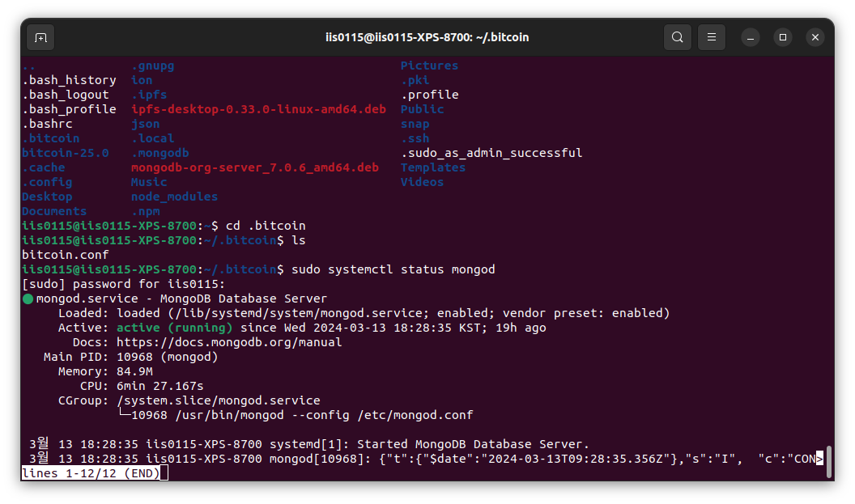This screenshot has height=504, width=855.
Task: Click the ion directory name
Action: 142,80
